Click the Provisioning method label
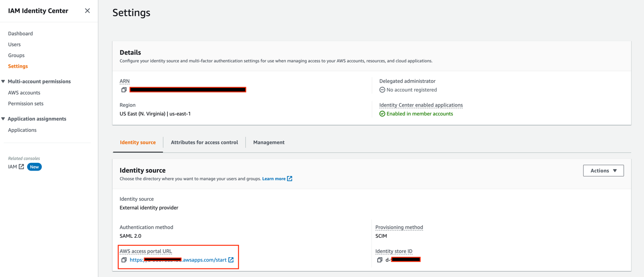The height and width of the screenshot is (277, 644). [x=399, y=227]
